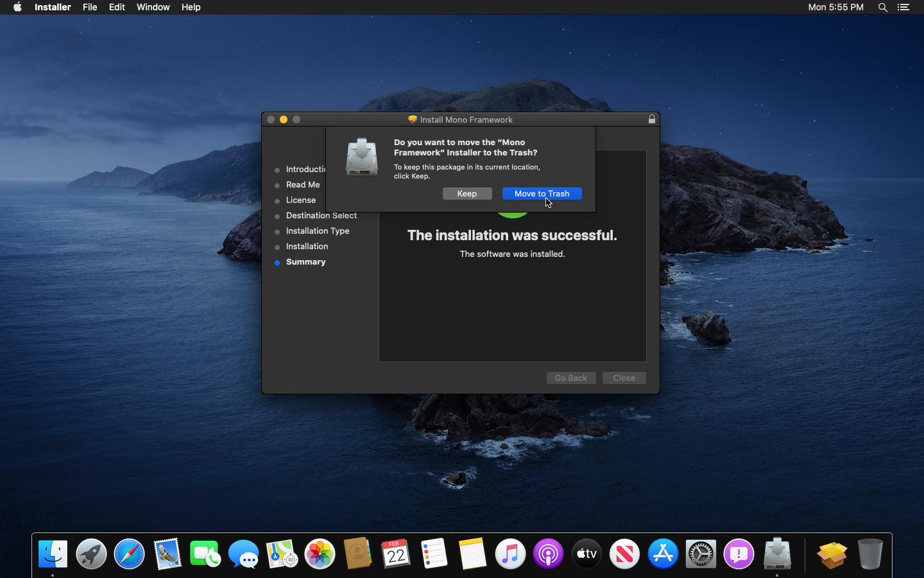Click the clock showing Mon 5:55 PM
Viewport: 924px width, 578px height.
tap(835, 7)
